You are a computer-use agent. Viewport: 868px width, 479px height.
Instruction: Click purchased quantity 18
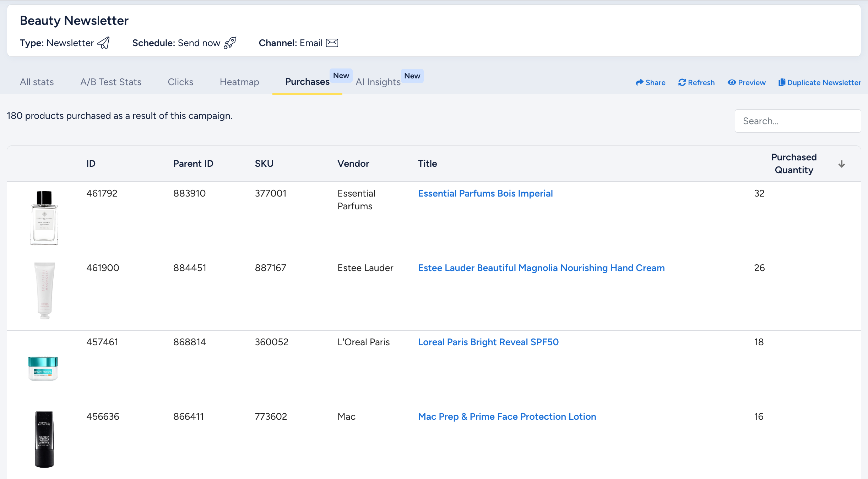tap(759, 342)
